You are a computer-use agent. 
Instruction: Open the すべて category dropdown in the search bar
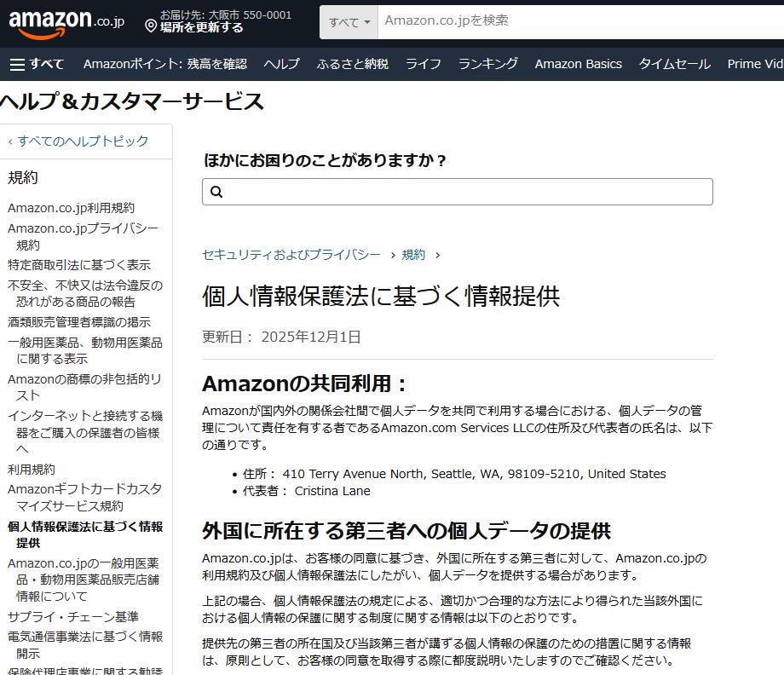coord(348,21)
